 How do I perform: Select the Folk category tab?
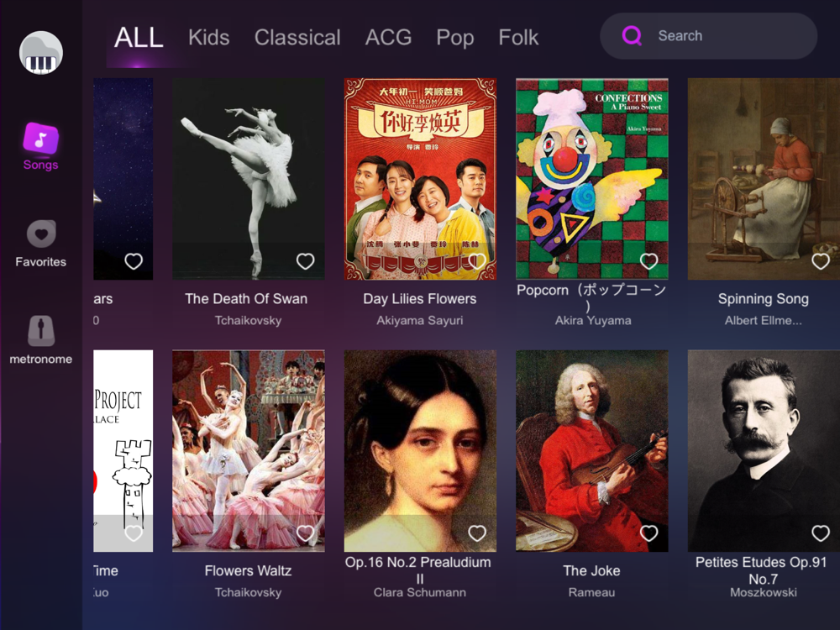[x=518, y=38]
